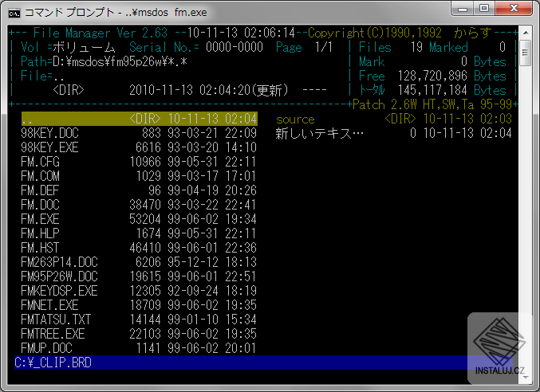Select the highlighted '..' parent directory row
Screen dimensions: 540x392
point(139,119)
